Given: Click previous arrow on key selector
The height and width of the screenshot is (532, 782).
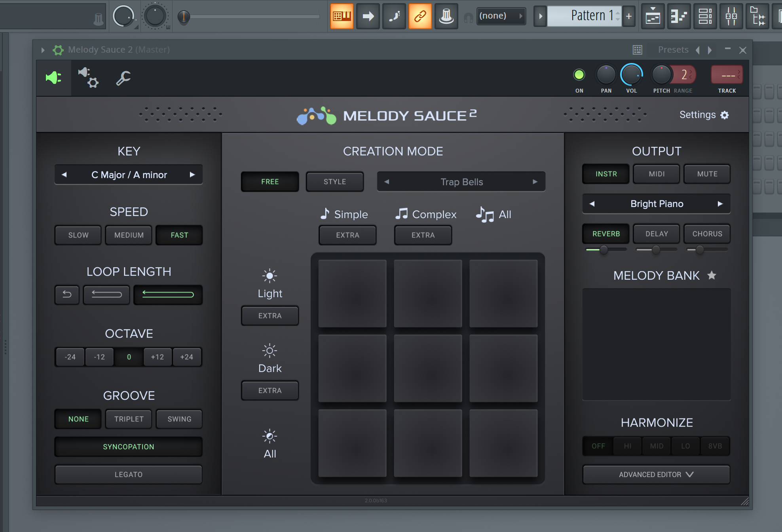Looking at the screenshot, I should [64, 175].
